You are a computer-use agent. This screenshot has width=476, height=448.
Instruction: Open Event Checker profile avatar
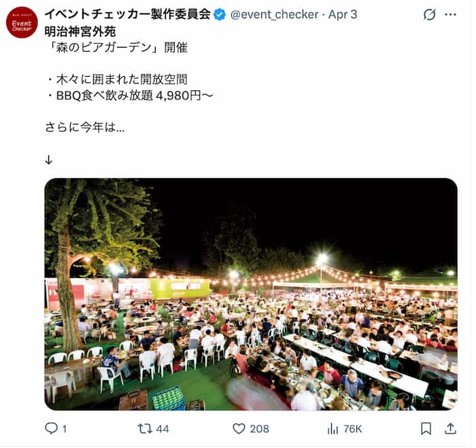click(x=22, y=22)
